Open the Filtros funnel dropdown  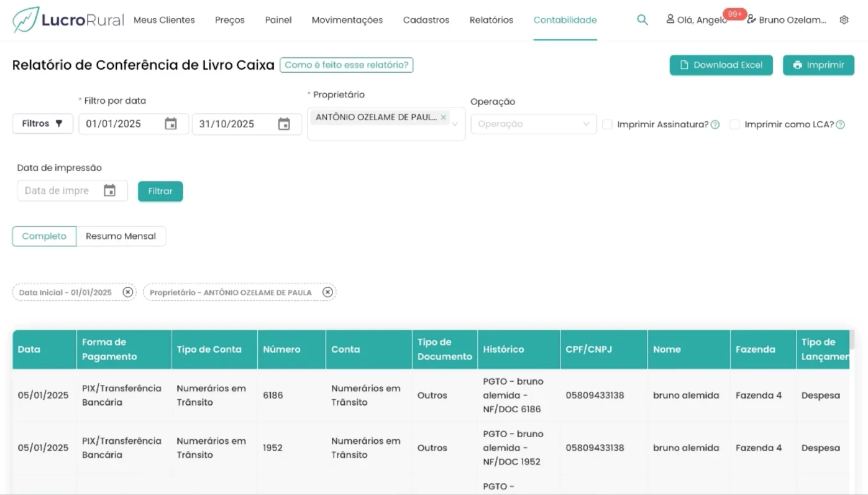pos(42,124)
